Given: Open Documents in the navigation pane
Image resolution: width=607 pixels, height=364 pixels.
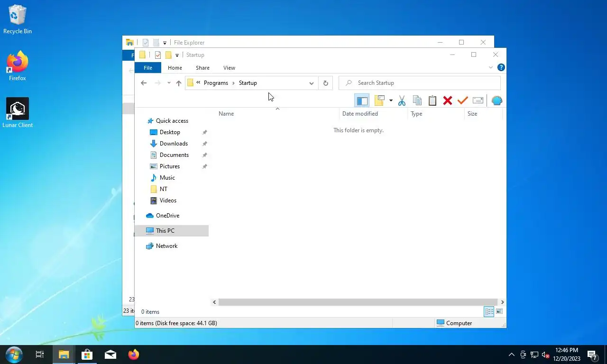Looking at the screenshot, I should pyautogui.click(x=174, y=155).
